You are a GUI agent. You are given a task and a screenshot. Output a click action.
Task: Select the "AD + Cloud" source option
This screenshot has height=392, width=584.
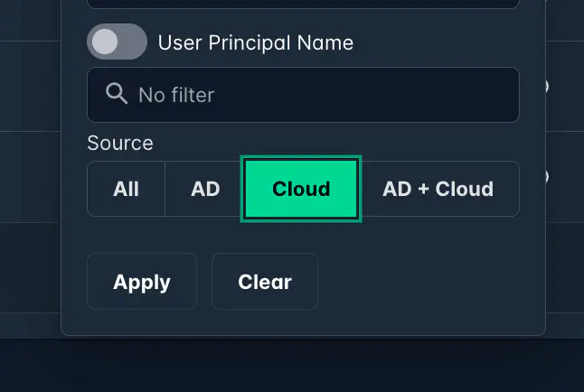438,189
